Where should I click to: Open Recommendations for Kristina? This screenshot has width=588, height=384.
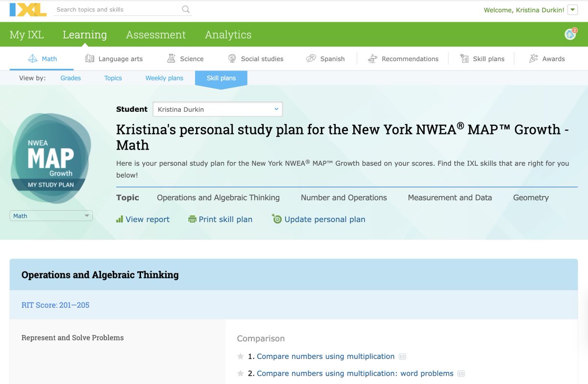pyautogui.click(x=403, y=58)
